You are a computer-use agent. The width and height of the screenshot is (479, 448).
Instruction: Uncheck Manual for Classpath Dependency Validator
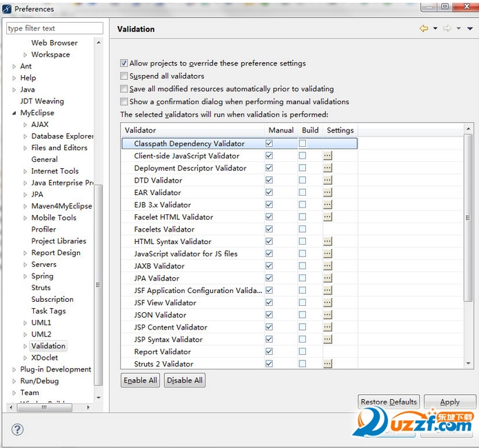(269, 143)
